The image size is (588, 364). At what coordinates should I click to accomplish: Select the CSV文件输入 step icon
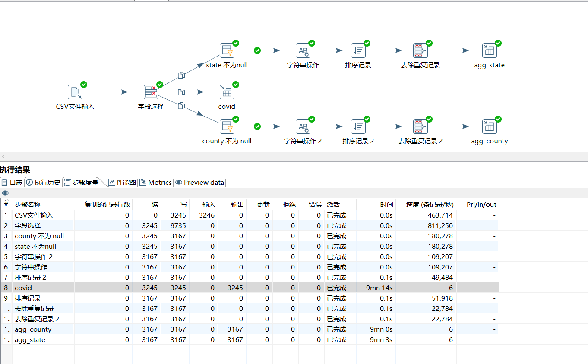click(75, 92)
